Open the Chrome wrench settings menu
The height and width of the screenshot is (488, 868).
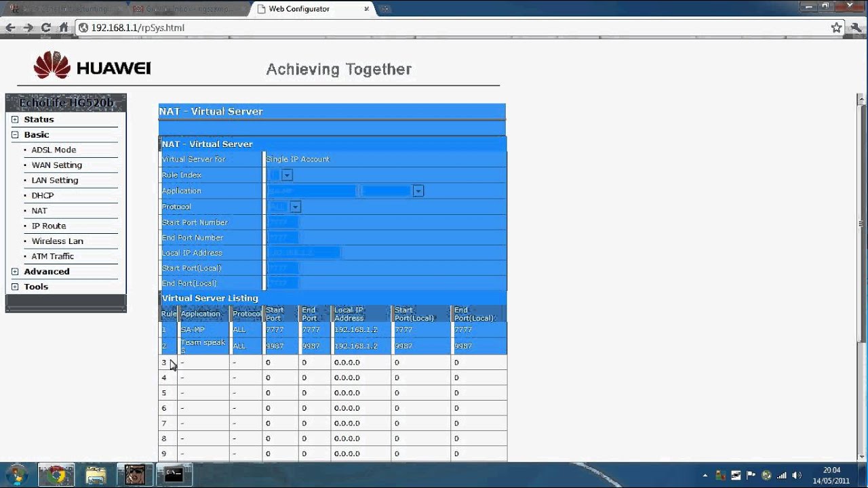(856, 28)
